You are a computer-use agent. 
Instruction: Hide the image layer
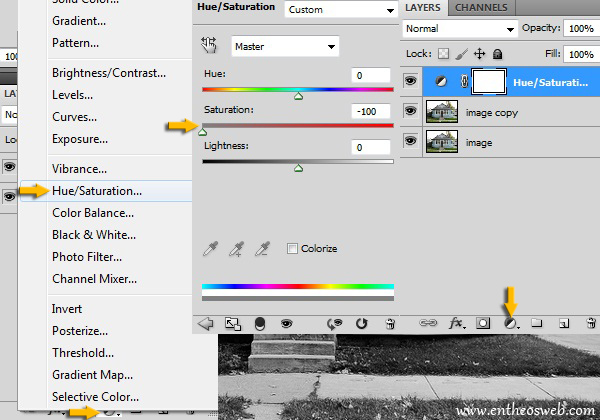point(411,141)
